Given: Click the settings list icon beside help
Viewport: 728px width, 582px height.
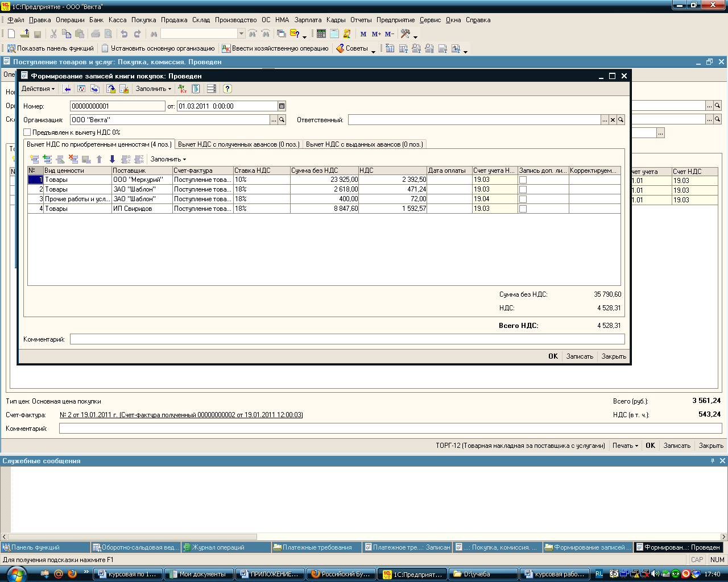Looking at the screenshot, I should pos(212,89).
